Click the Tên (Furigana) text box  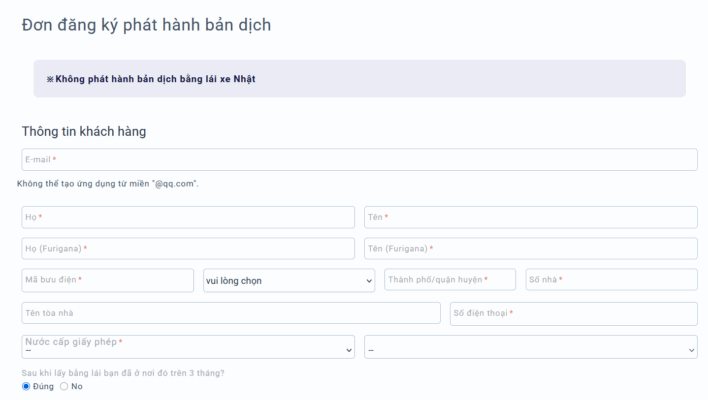[x=530, y=248]
